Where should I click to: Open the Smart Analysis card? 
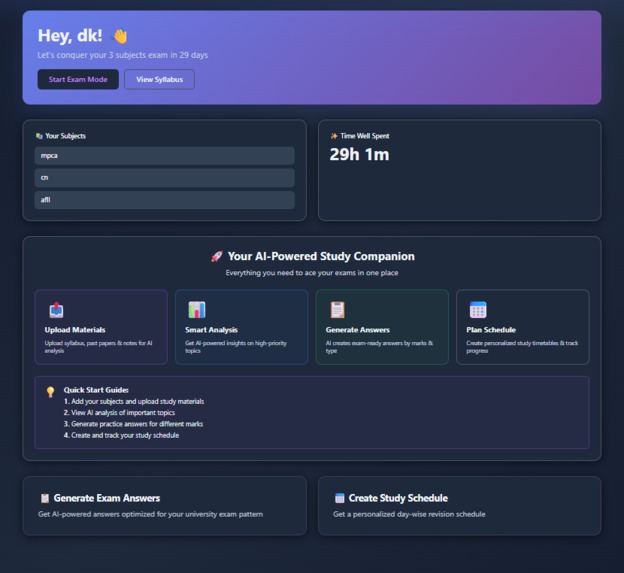242,327
